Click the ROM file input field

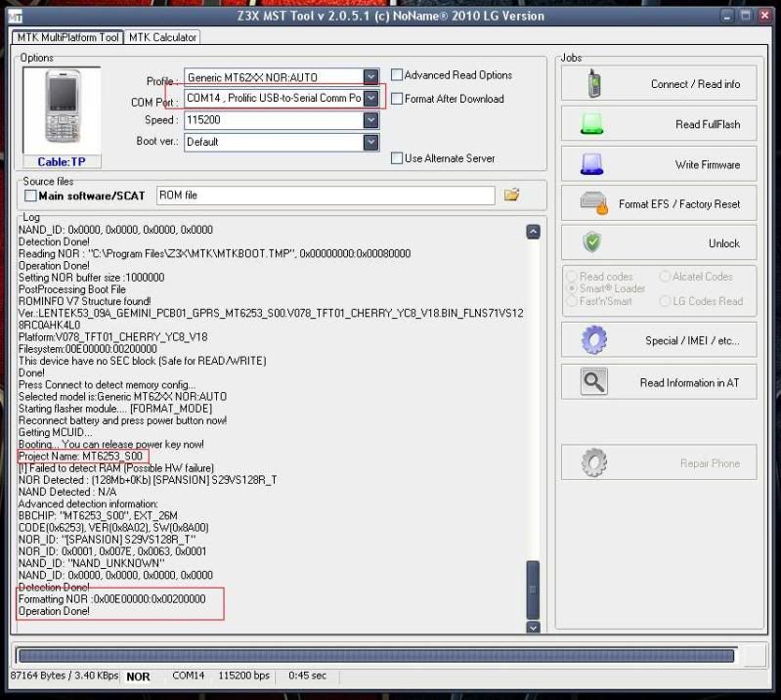coord(324,196)
